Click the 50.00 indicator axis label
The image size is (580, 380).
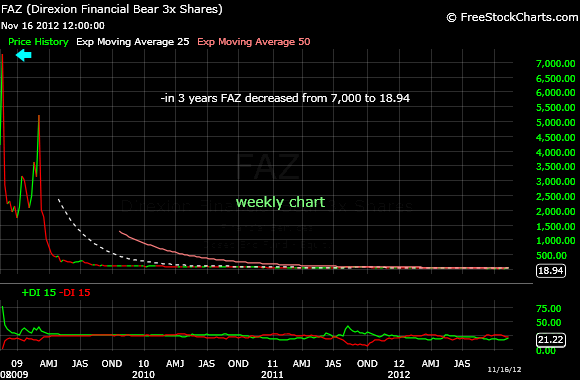(549, 323)
